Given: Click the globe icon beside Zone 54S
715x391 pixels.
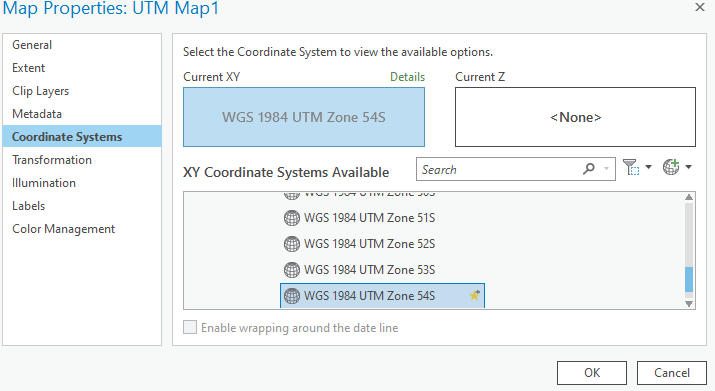Looking at the screenshot, I should coord(292,296).
